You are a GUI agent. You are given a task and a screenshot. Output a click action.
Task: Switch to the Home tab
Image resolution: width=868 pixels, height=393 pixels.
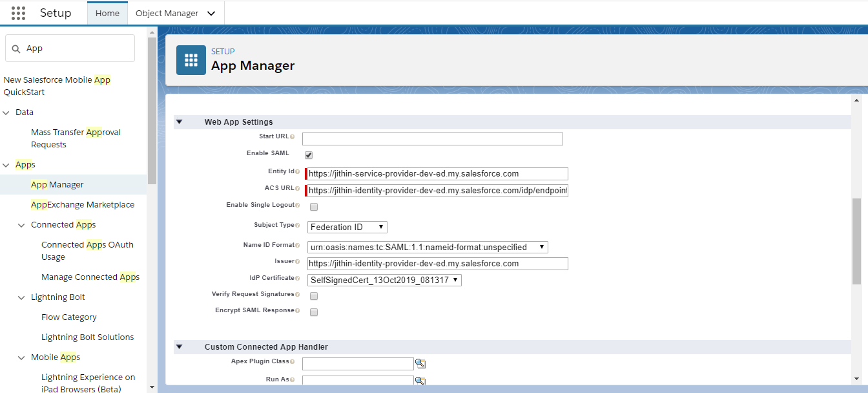107,13
